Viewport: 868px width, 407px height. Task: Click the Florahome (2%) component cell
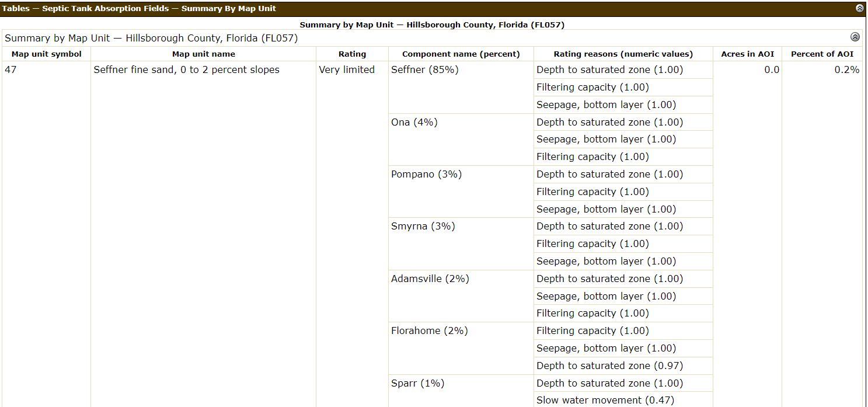click(x=429, y=331)
